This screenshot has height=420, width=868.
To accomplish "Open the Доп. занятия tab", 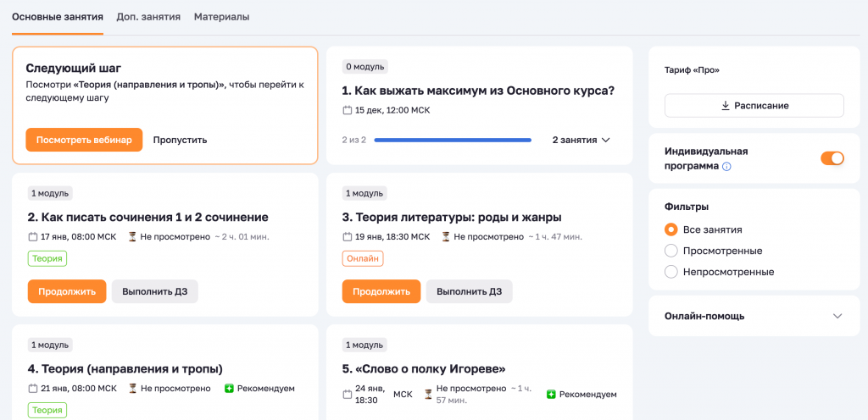I will click(x=148, y=17).
